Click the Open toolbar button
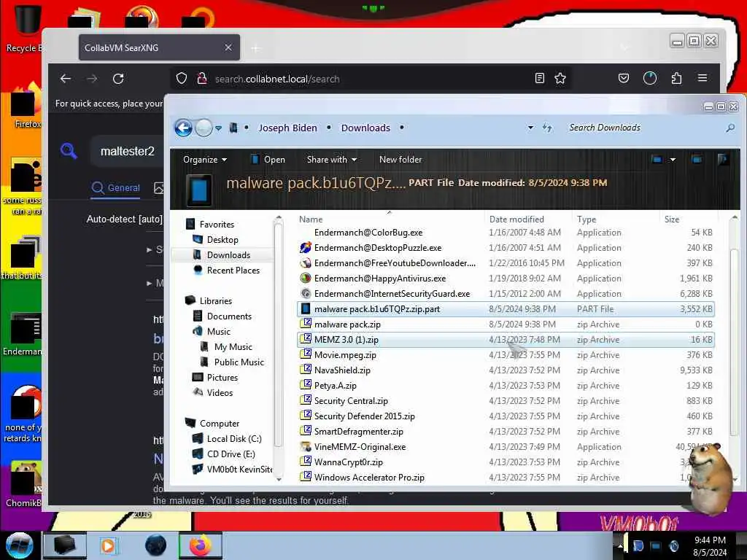Screen dimensions: 747x560 [268, 160]
